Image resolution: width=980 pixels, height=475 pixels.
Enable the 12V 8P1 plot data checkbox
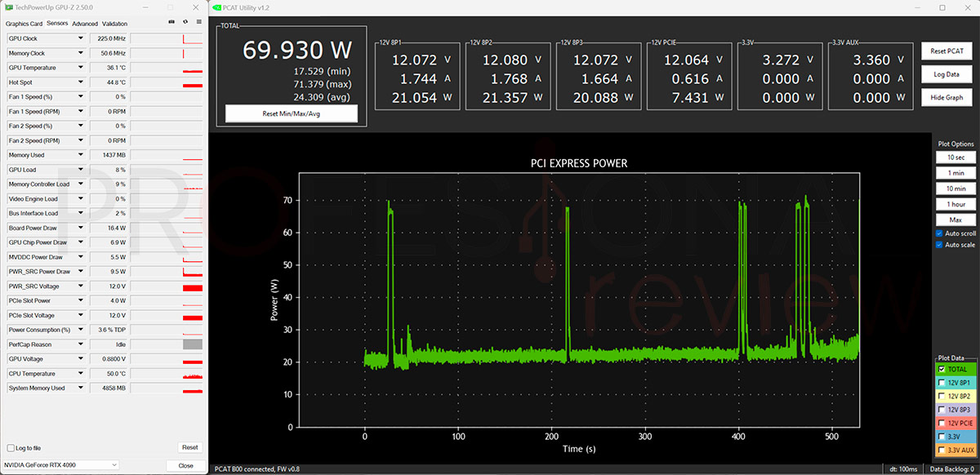[x=941, y=383]
